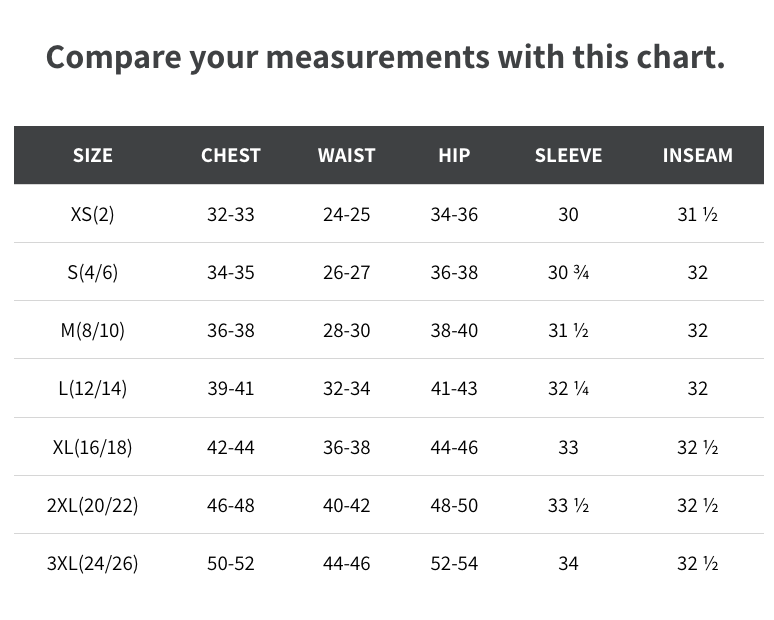Click the M(8/10) size label
The width and height of the screenshot is (774, 620).
92,331
